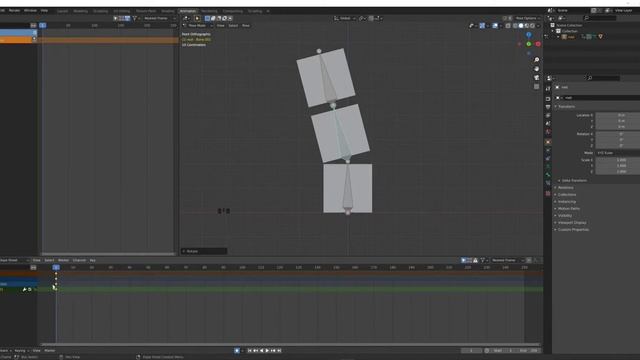This screenshot has height=360, width=640.
Task: Jump to the start frame
Action: (x=250, y=351)
